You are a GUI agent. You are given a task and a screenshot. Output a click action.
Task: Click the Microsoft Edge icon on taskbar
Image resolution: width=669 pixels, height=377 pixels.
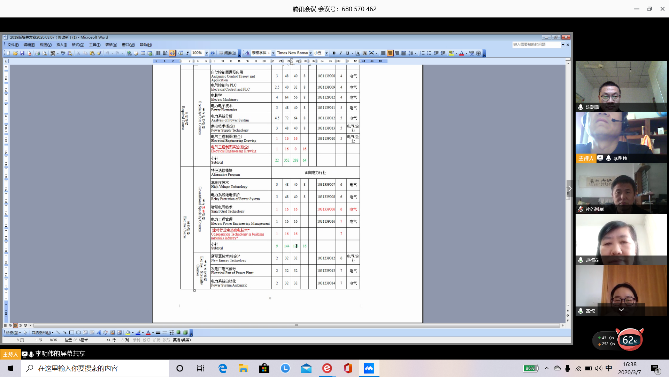[223, 368]
